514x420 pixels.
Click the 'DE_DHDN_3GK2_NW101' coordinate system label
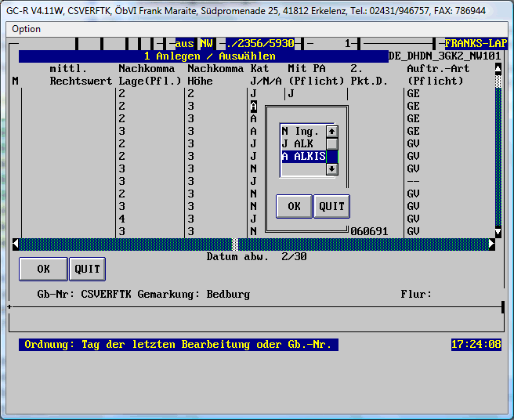pyautogui.click(x=444, y=56)
